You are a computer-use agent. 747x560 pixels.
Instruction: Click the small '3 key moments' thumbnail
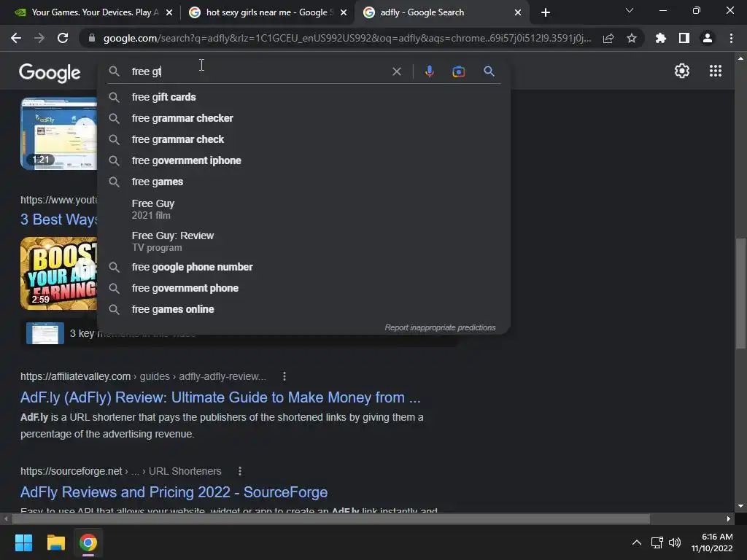pyautogui.click(x=44, y=333)
